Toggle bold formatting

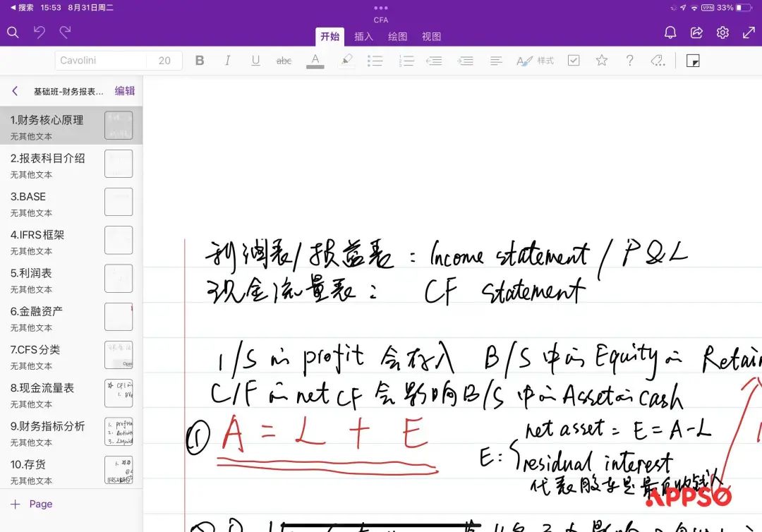200,61
